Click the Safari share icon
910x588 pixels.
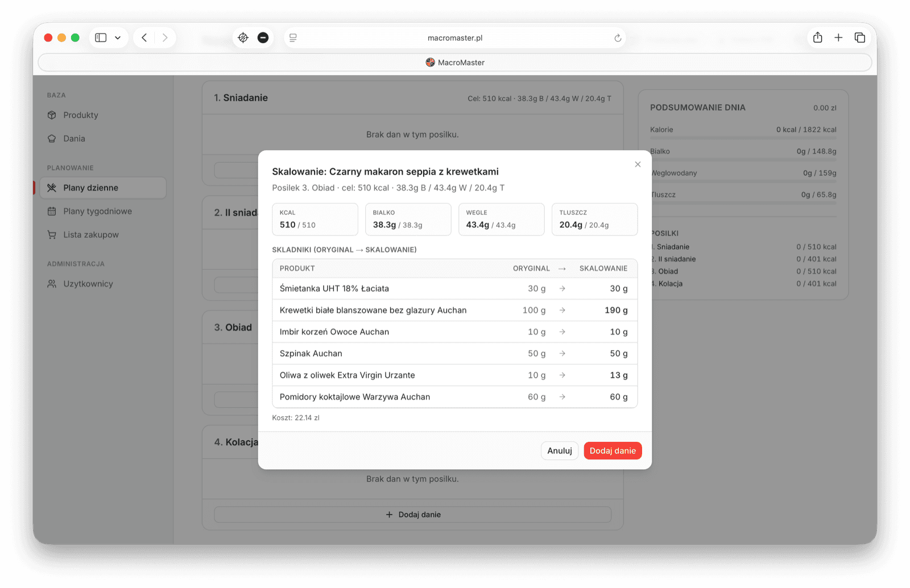(x=817, y=38)
